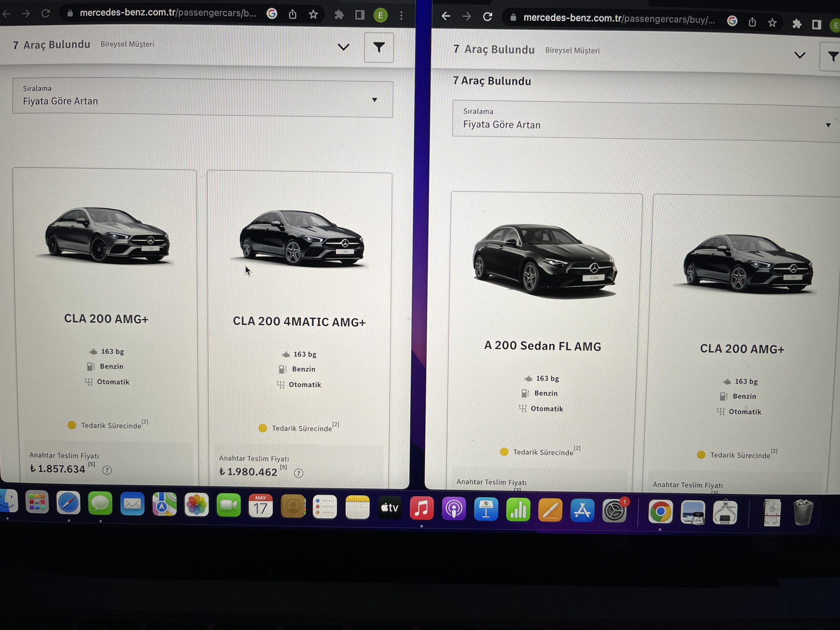
Task: Open CLA 200 4MATIC AMG+ listing title
Action: click(299, 322)
